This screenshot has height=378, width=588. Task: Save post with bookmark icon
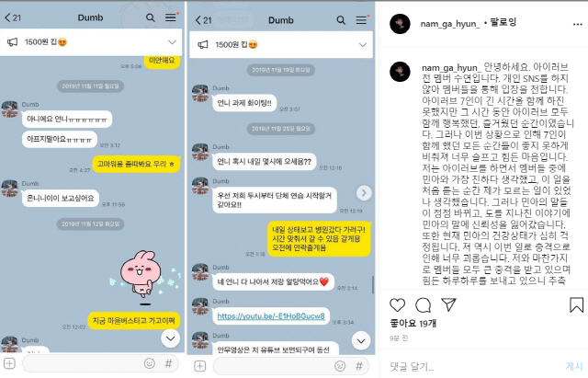(576, 304)
